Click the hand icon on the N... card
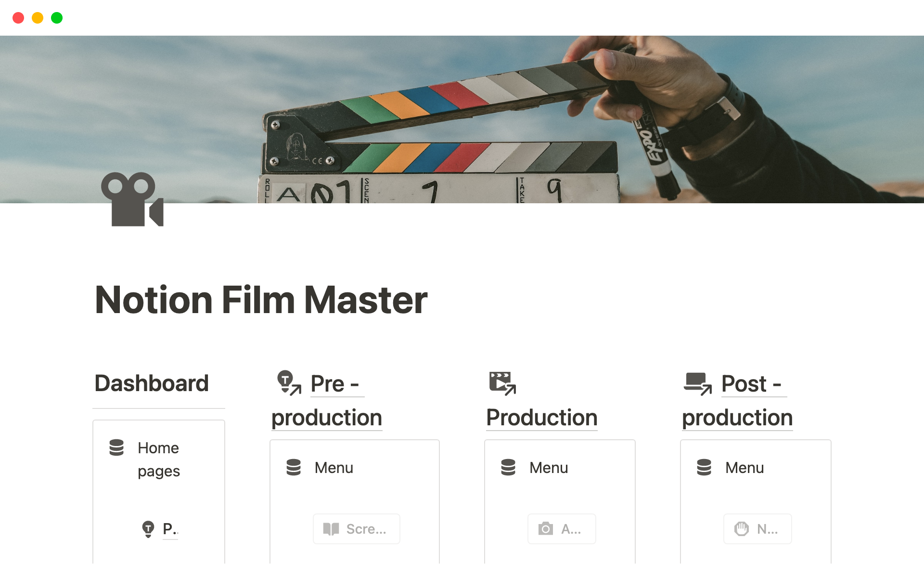 (x=742, y=529)
